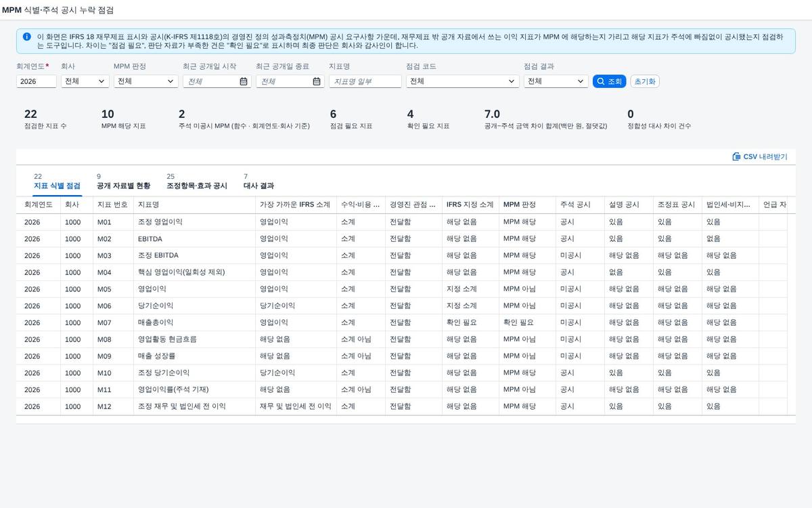This screenshot has height=508, width=812.
Task: Click the 조정표 공시 column header
Action: pyautogui.click(x=677, y=205)
